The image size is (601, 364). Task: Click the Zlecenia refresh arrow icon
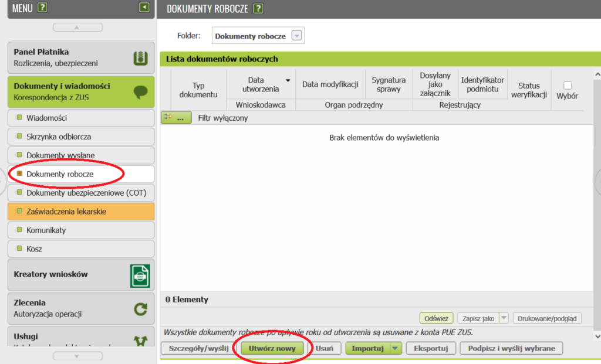click(140, 308)
